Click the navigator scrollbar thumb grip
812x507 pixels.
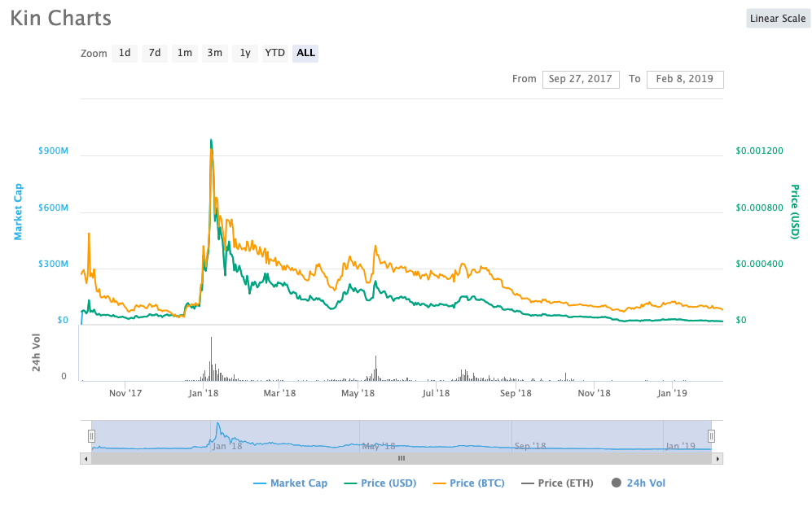[402, 458]
